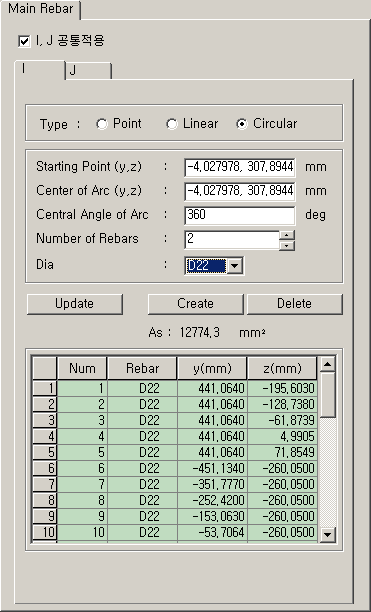This screenshot has width=371, height=612.
Task: Click the y value -153,0630 cell
Action: click(213, 516)
